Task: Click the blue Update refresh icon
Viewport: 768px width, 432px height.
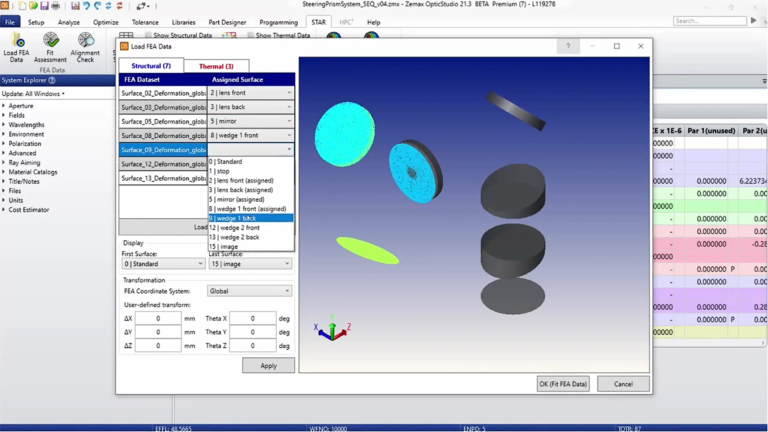Action: (x=108, y=6)
